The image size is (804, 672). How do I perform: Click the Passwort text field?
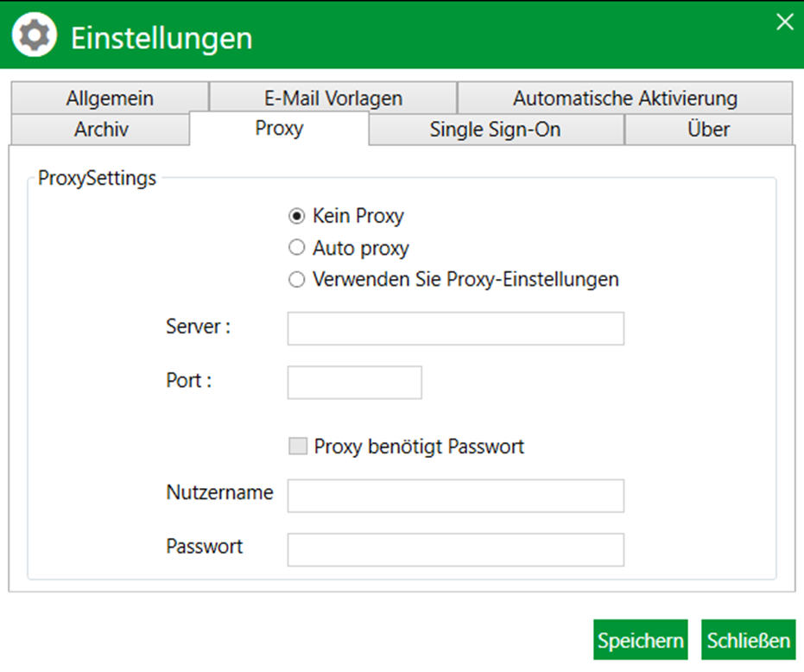(456, 550)
